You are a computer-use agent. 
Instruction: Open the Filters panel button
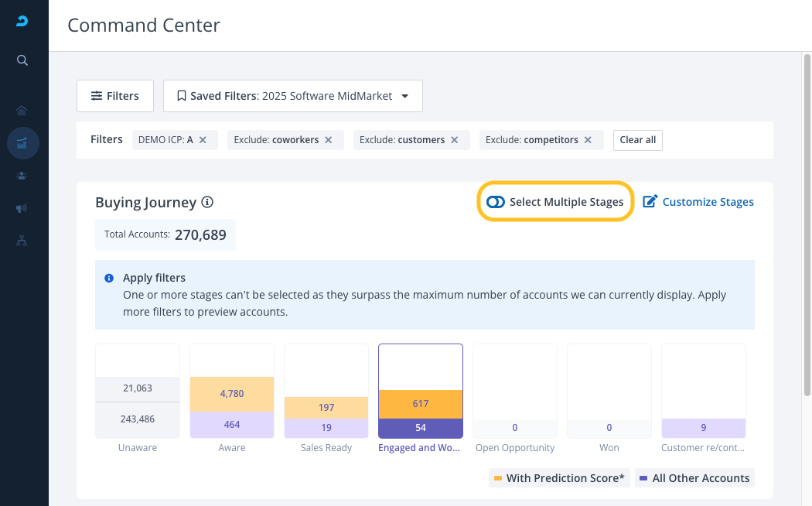click(115, 96)
